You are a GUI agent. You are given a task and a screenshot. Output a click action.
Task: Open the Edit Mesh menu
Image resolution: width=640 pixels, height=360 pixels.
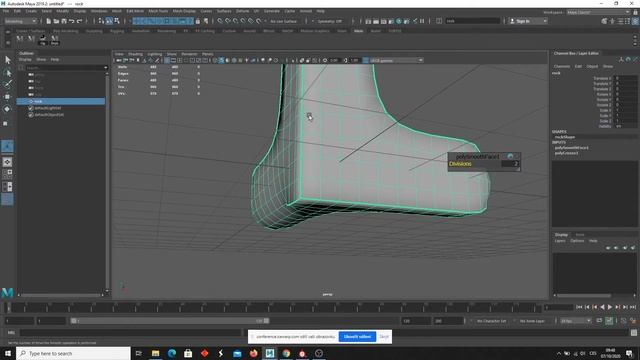(135, 11)
